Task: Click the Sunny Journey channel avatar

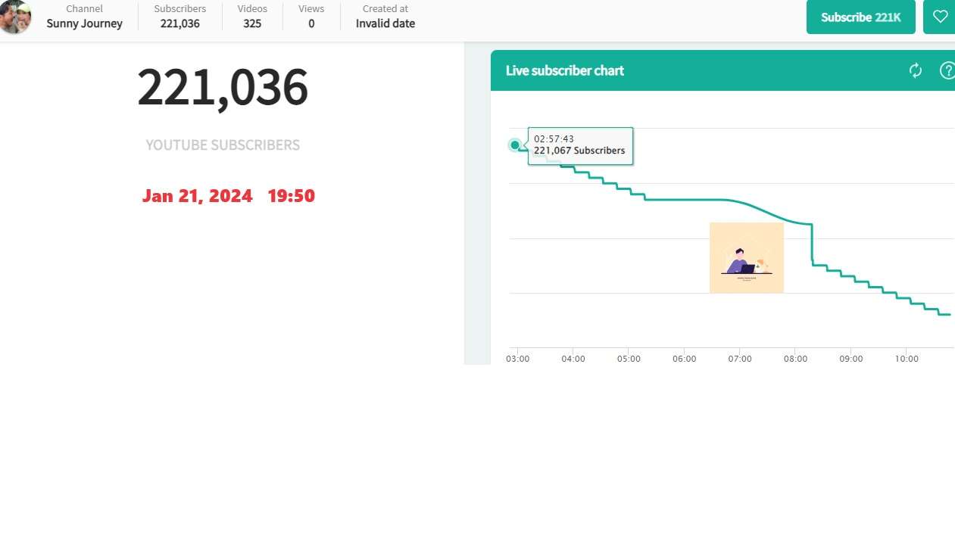Action: (x=15, y=17)
